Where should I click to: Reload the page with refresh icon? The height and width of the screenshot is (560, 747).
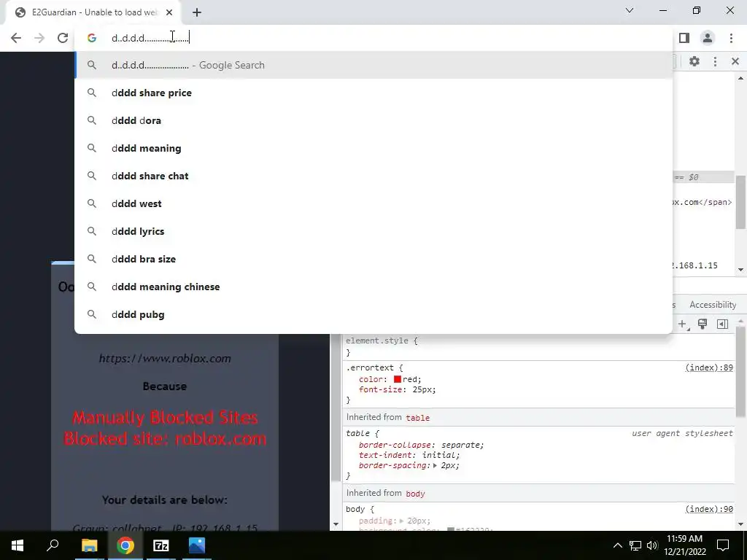[63, 38]
